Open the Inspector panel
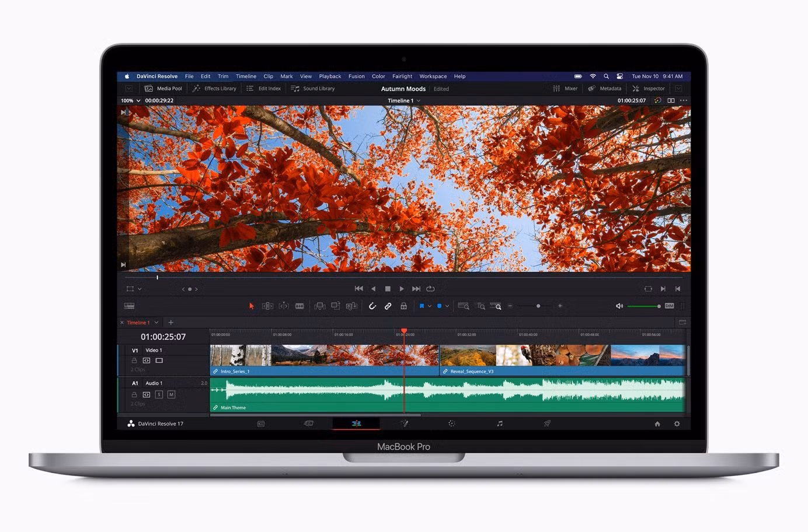Viewport: 808px width, 532px height. coord(648,88)
